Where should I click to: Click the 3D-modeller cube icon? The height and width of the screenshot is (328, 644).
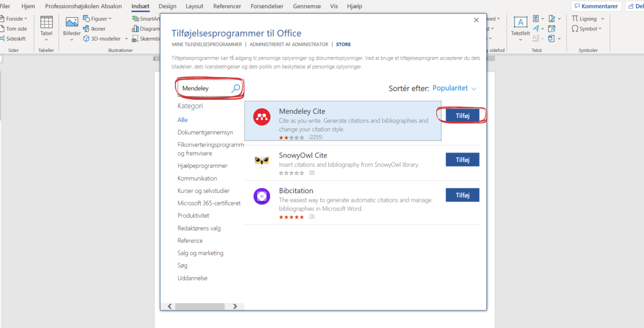(x=87, y=39)
